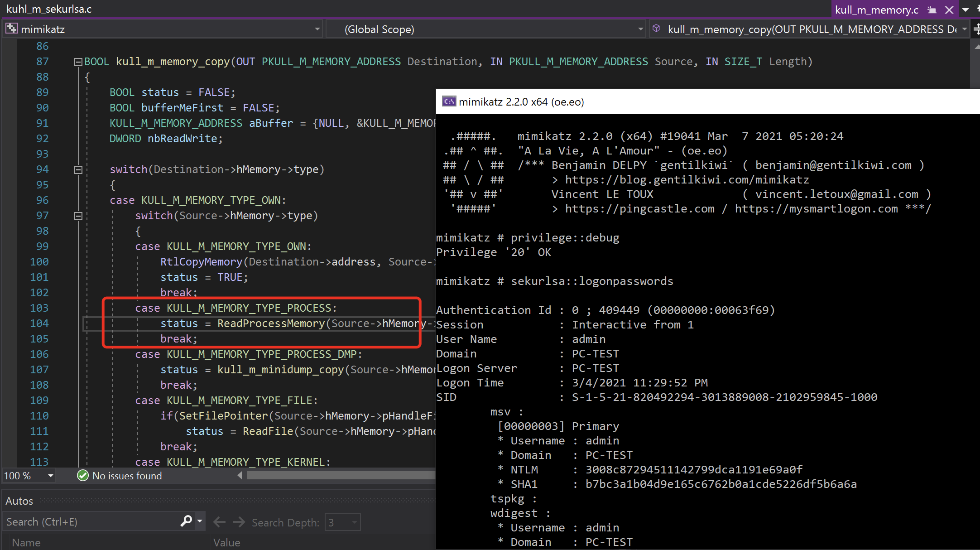This screenshot has width=980, height=550.
Task: Open the active documents list dropdown arrow
Action: [966, 10]
